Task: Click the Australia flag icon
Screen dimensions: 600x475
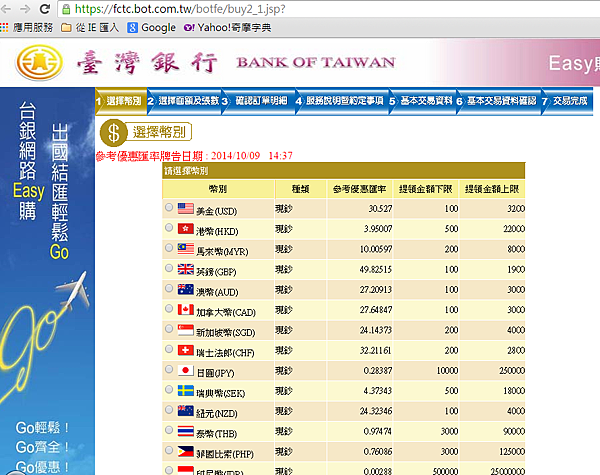Action: (186, 289)
